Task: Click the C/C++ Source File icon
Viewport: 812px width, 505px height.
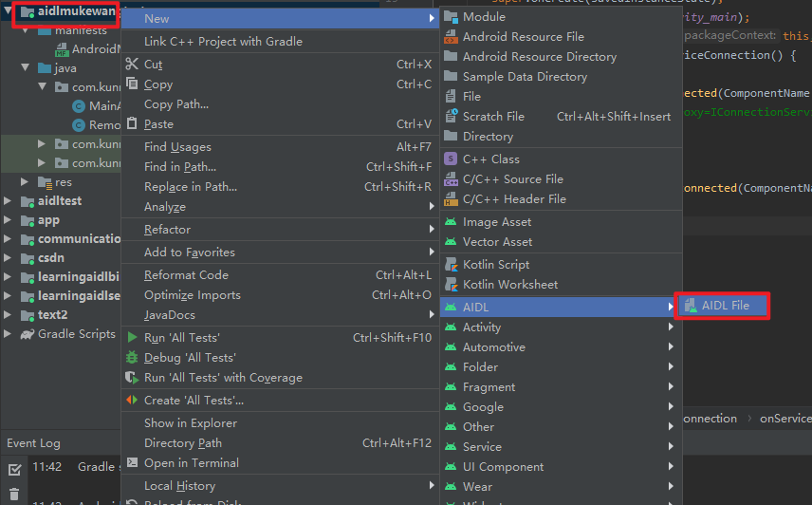Action: point(451,179)
